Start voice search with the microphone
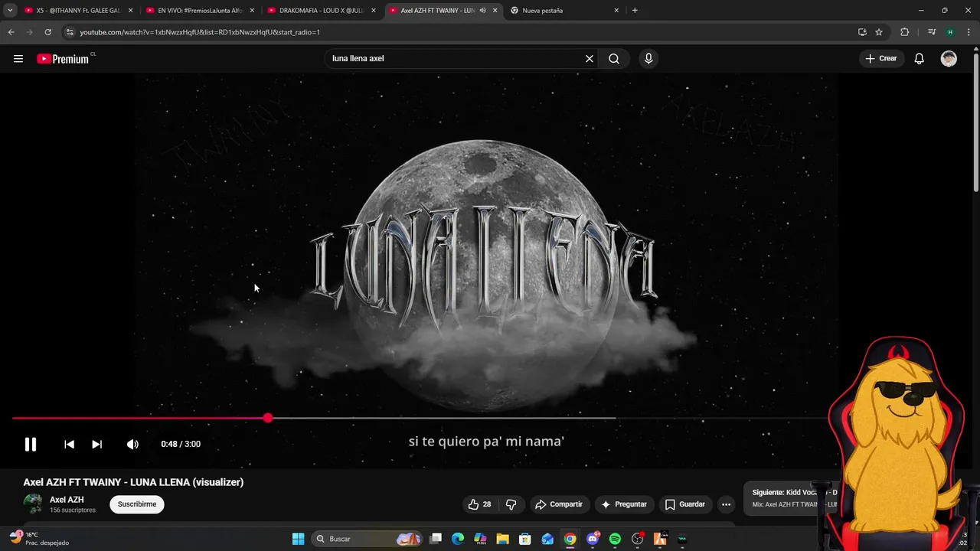 pos(648,59)
